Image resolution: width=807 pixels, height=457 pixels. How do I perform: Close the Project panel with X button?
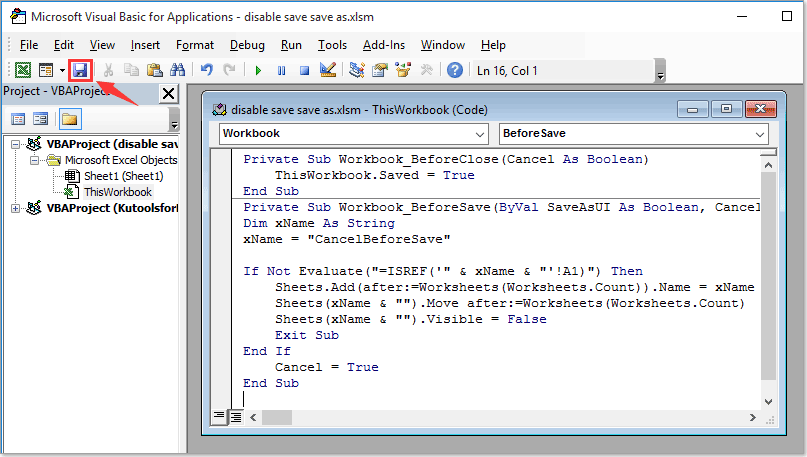coord(168,93)
